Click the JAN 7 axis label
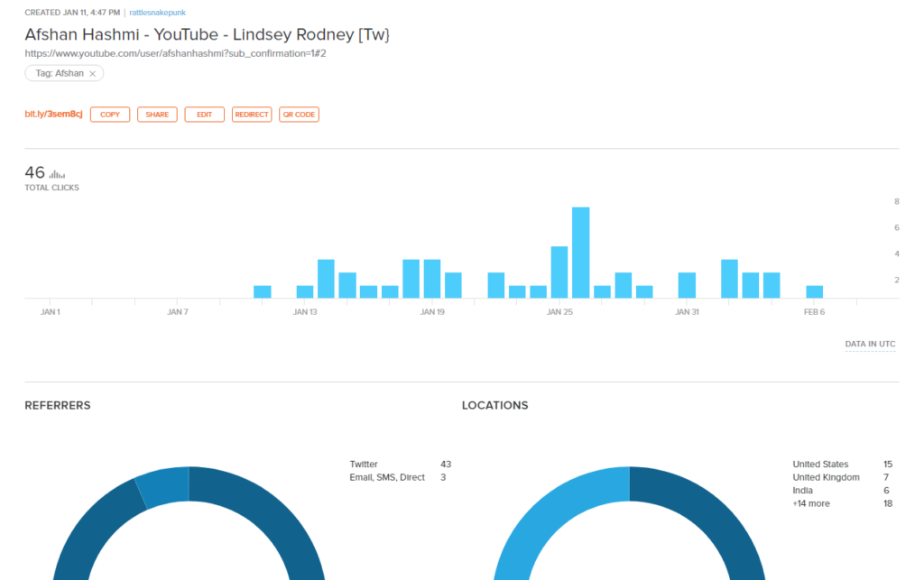This screenshot has width=924, height=580. click(178, 312)
